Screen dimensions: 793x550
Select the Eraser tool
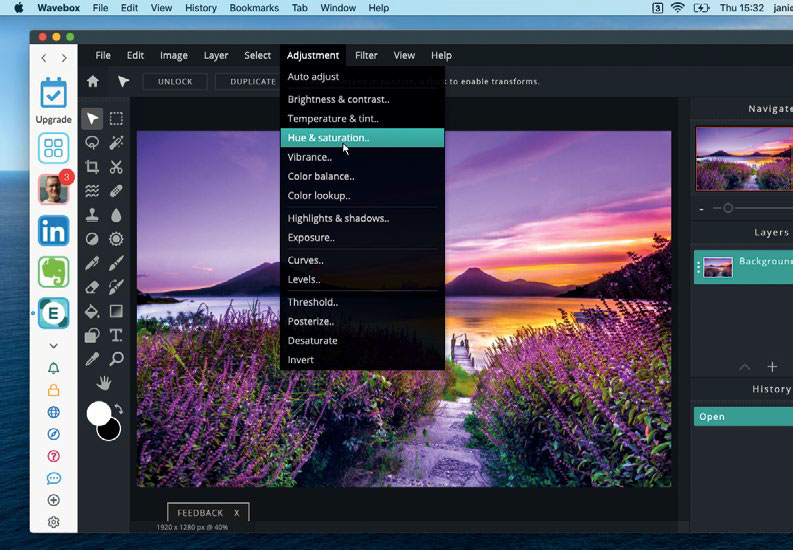[x=92, y=287]
